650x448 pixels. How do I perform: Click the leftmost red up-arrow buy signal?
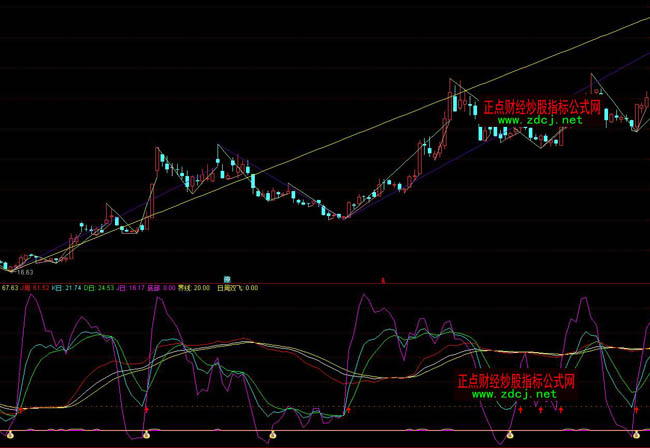point(19,410)
